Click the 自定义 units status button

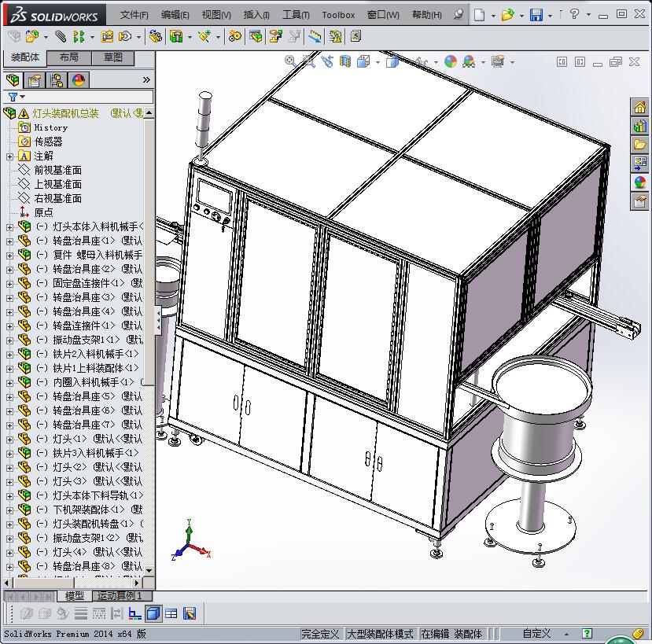tap(536, 634)
